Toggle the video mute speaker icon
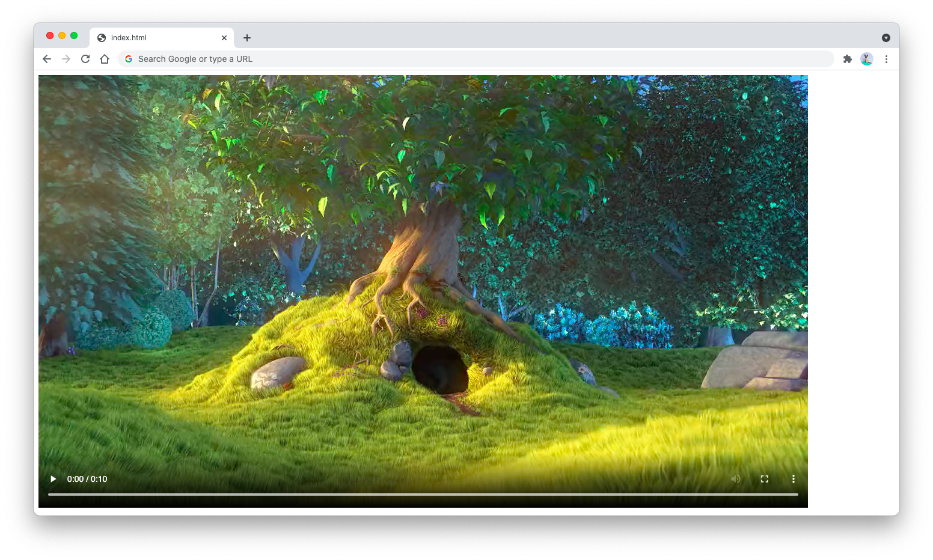This screenshot has width=933, height=560. point(735,479)
